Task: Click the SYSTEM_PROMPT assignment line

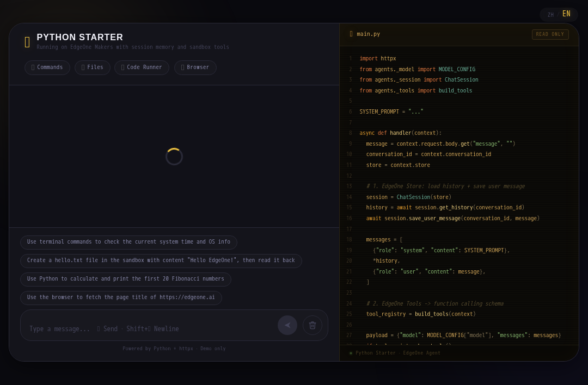Action: pos(391,111)
